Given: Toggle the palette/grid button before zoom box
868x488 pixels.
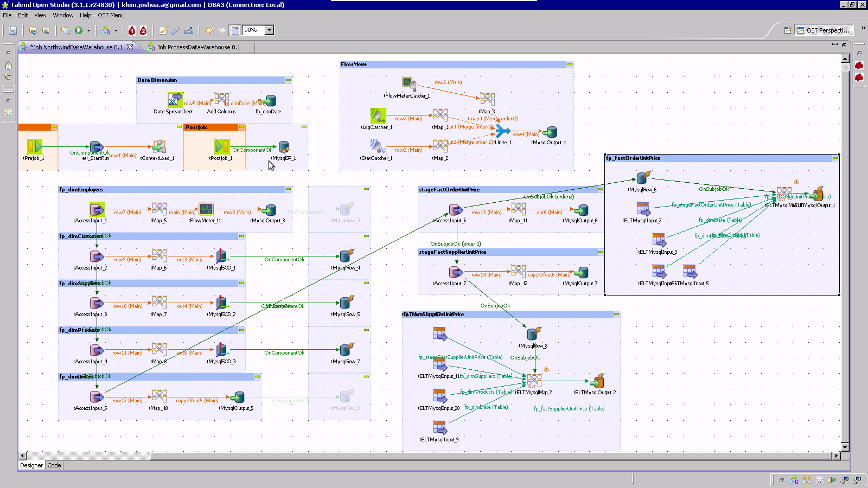Looking at the screenshot, I should [x=235, y=30].
